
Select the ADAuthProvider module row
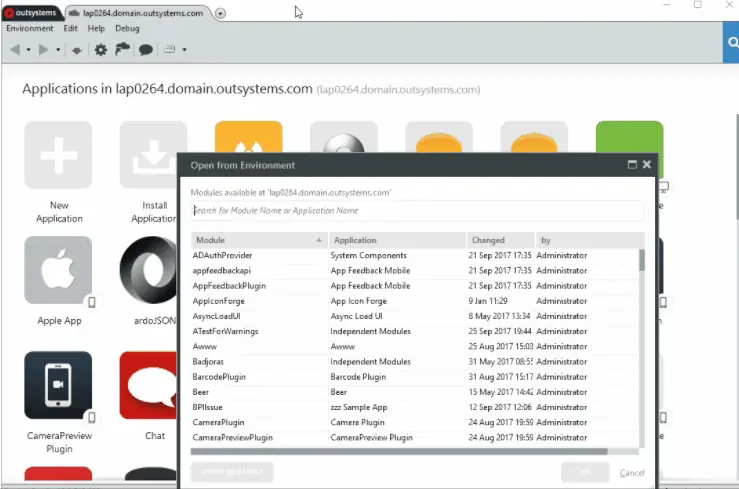(x=415, y=255)
